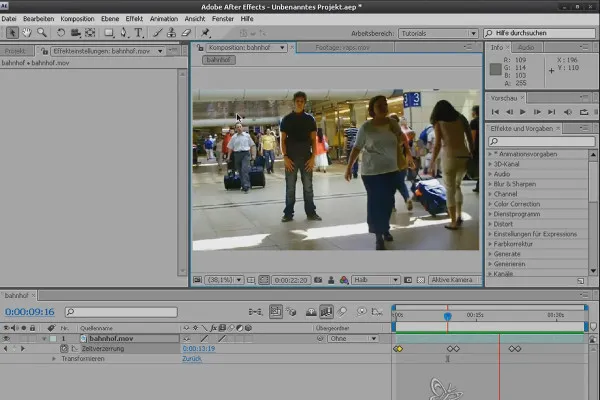Toggle Live Update in timeline
The width and height of the screenshot is (600, 400).
(276, 312)
